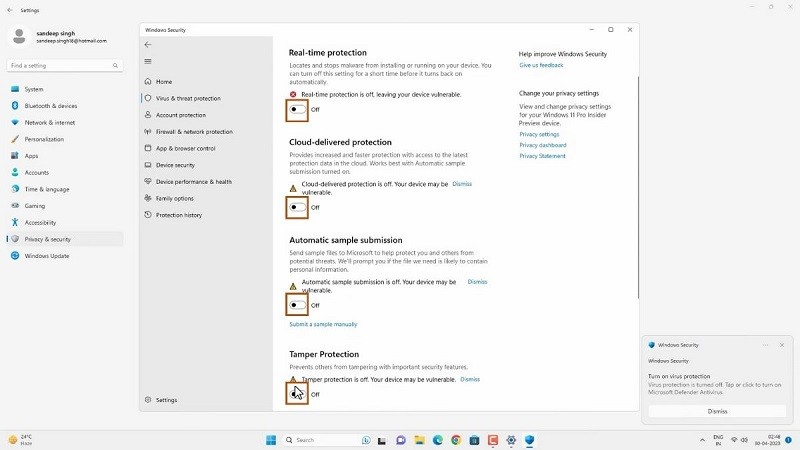The image size is (800, 450).
Task: Click the Settings window back arrow
Action: pos(10,10)
